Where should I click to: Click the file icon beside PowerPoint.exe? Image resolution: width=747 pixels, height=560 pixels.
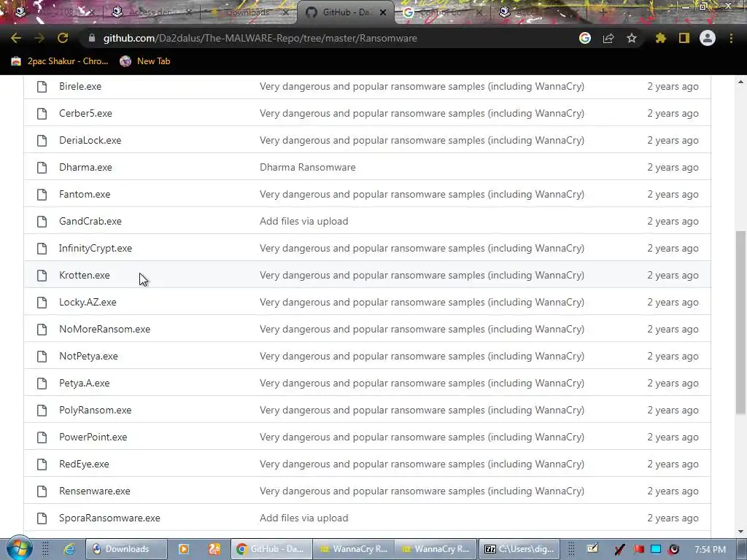pos(42,437)
